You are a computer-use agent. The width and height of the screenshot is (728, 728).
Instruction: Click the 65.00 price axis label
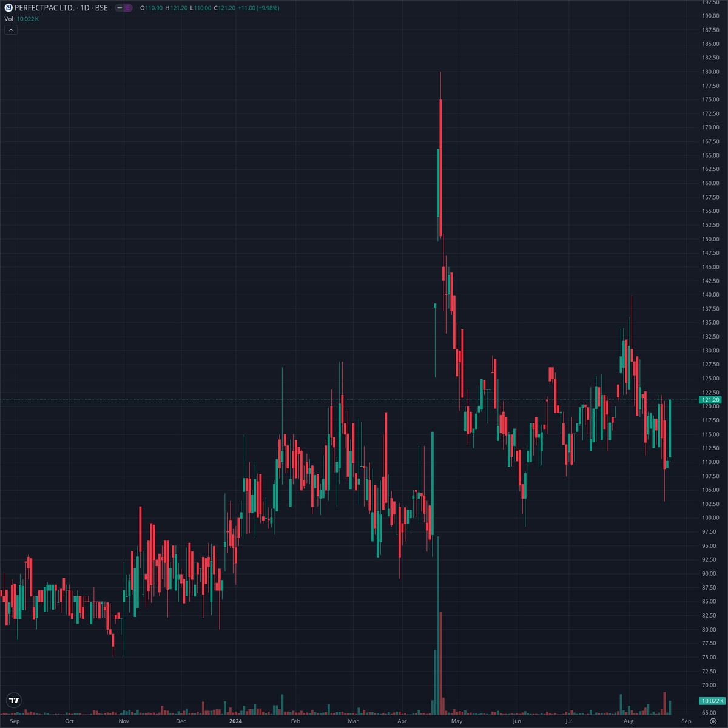[x=709, y=713]
